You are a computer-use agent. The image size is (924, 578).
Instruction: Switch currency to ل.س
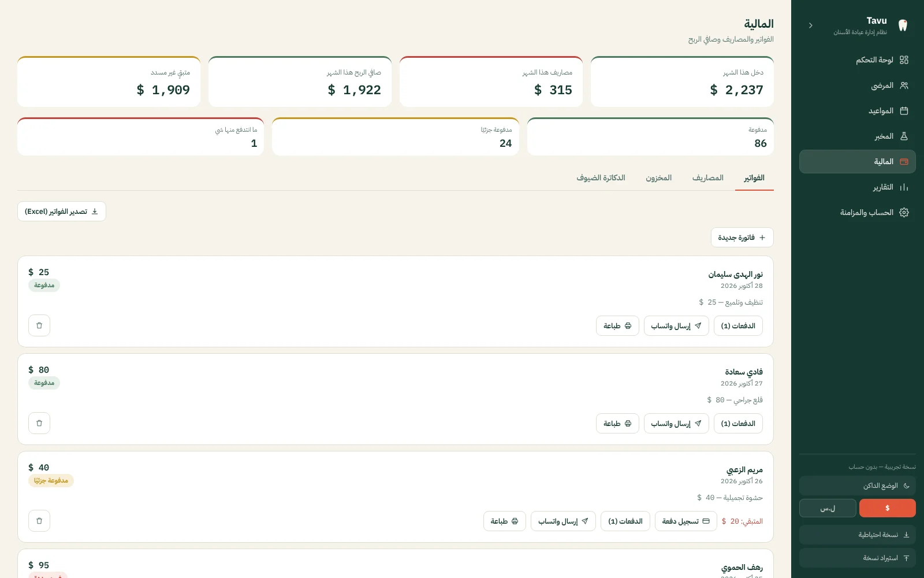pos(828,508)
